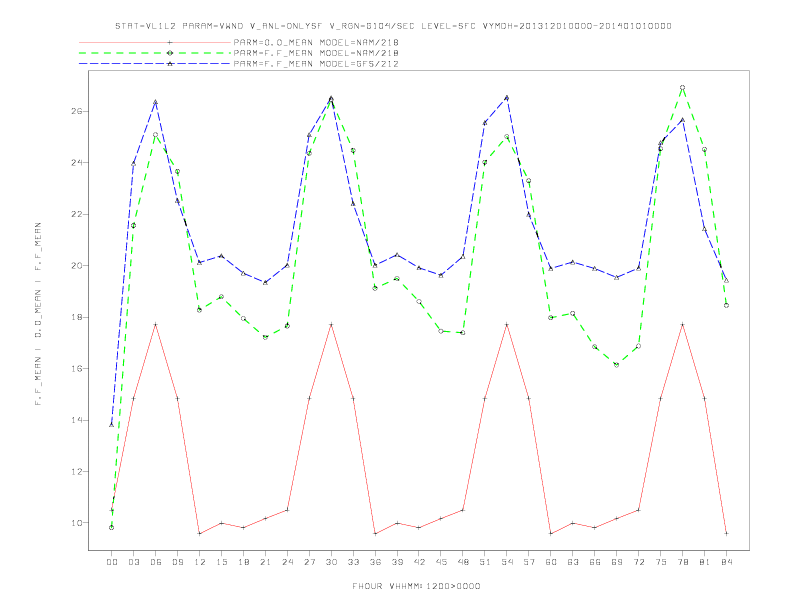Screen dimensions: 792x612
Task: Click x-axis tick label 12
Action: pos(200,562)
